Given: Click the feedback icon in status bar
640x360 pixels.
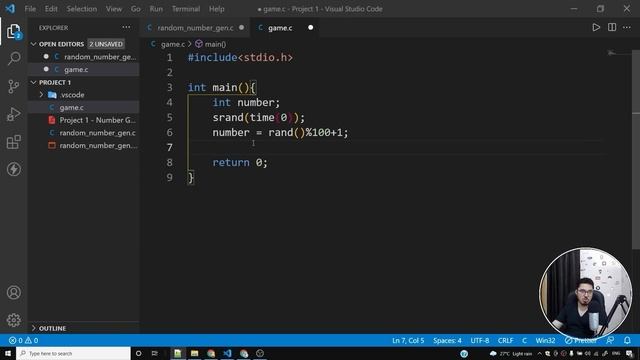Looking at the screenshot, I should 610,340.
